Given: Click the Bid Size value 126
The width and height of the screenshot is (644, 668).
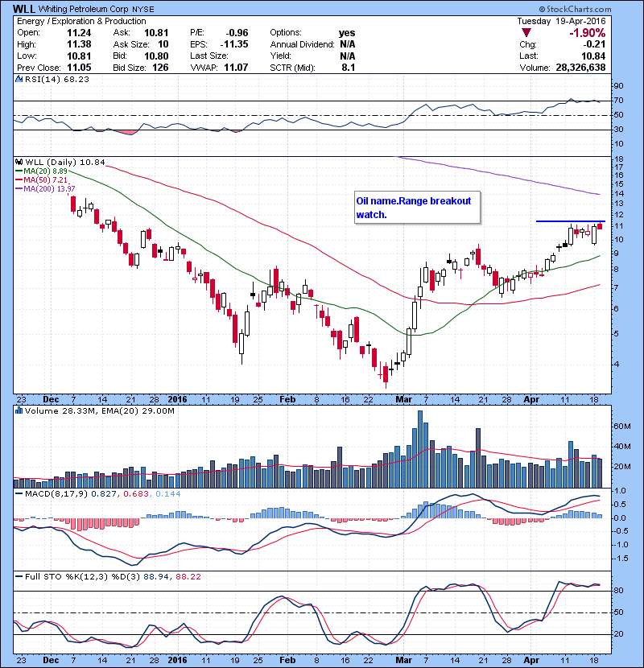Looking at the screenshot, I should (160, 68).
